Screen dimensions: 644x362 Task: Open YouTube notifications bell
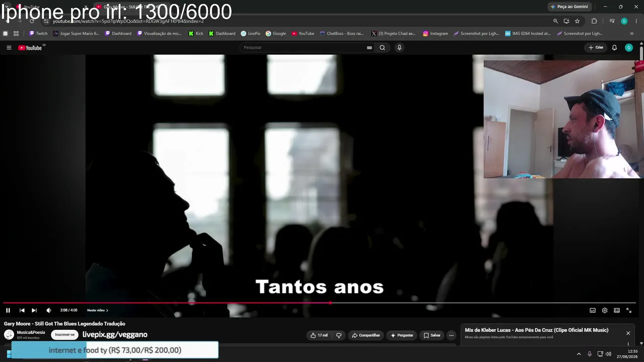tap(614, 48)
